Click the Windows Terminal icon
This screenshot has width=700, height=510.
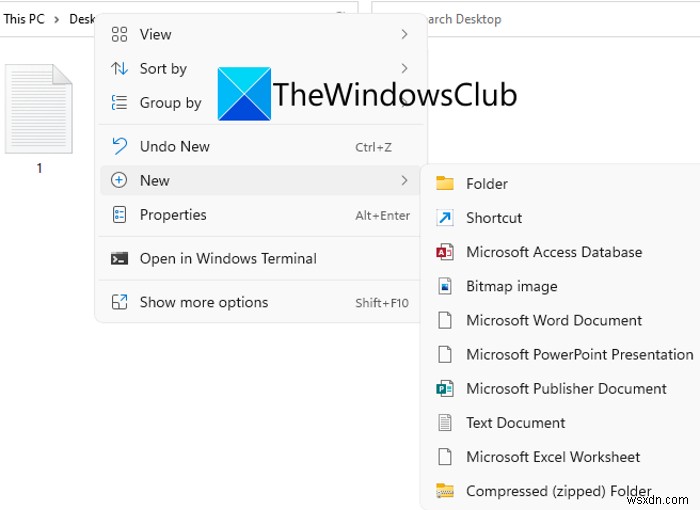click(119, 258)
